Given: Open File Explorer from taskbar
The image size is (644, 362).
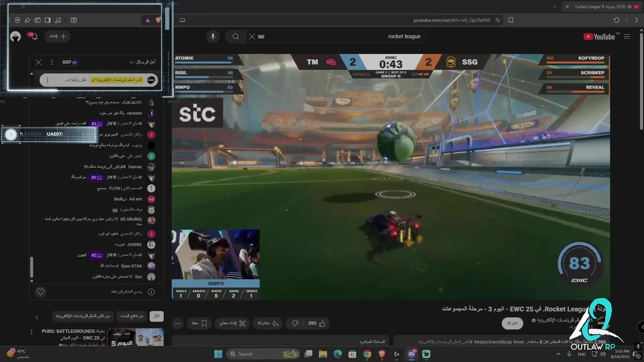Looking at the screenshot, I should [323, 354].
